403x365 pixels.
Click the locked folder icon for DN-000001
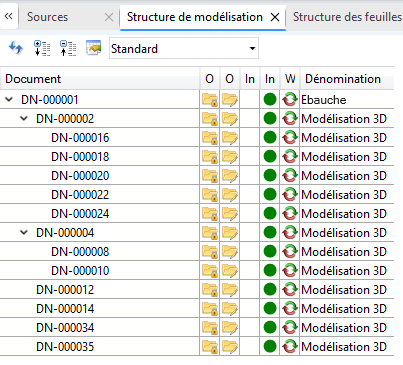pyautogui.click(x=210, y=100)
